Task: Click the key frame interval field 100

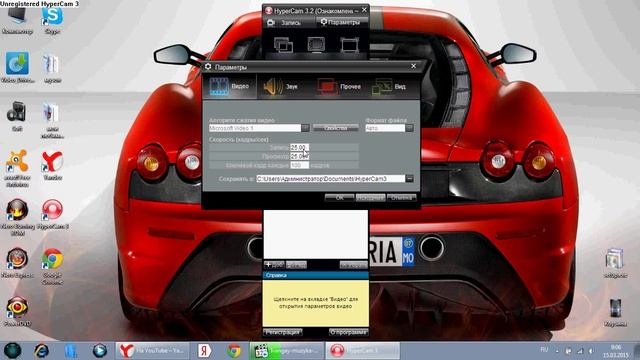Action: pos(299,165)
